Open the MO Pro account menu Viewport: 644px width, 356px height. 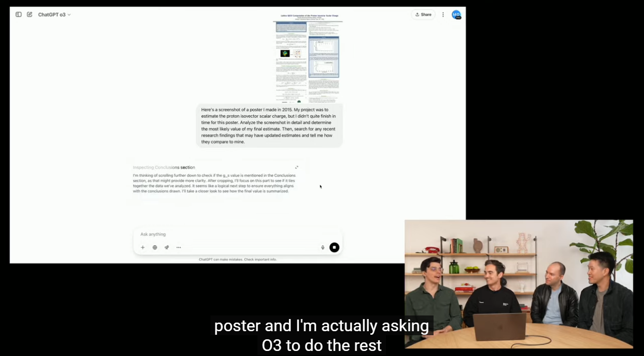[x=457, y=14]
